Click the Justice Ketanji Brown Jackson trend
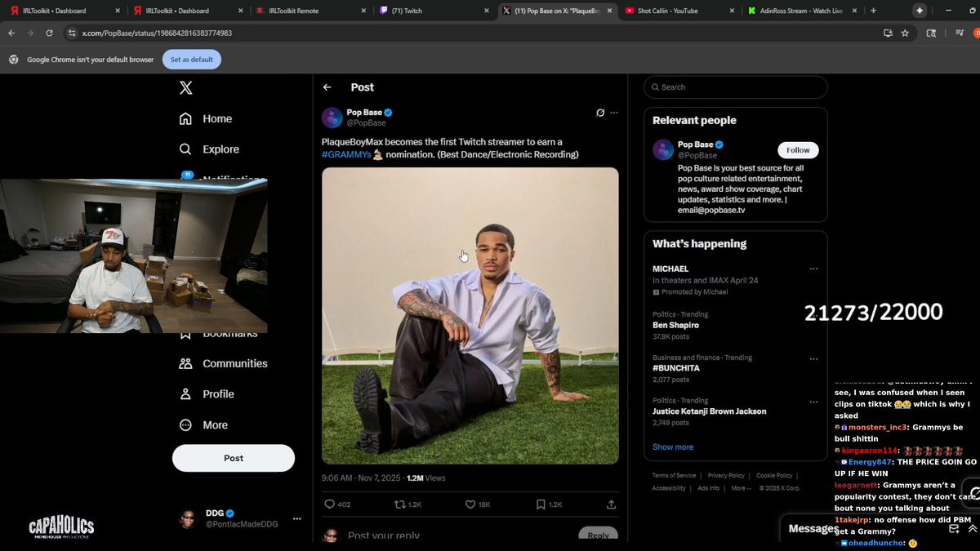Viewport: 980px width, 551px height. point(709,411)
